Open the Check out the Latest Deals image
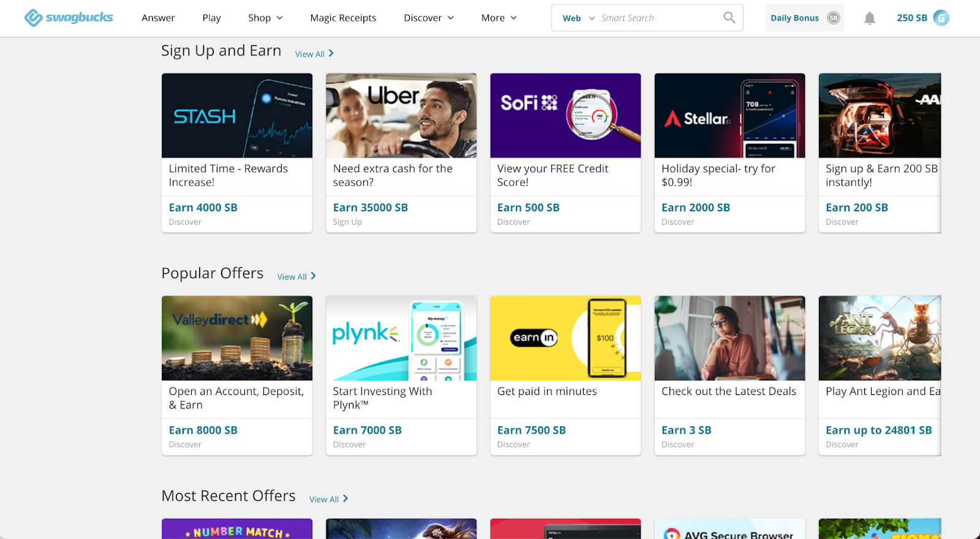This screenshot has height=539, width=980. [729, 338]
